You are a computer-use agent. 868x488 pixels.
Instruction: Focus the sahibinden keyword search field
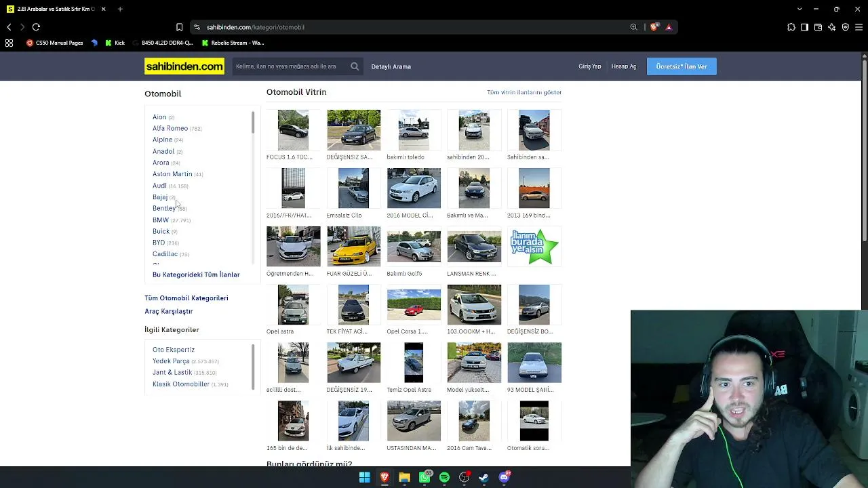tap(292, 66)
